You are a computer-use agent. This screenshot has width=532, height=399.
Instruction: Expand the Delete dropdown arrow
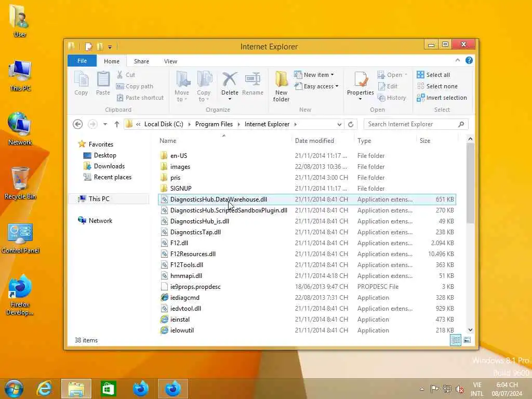[230, 99]
